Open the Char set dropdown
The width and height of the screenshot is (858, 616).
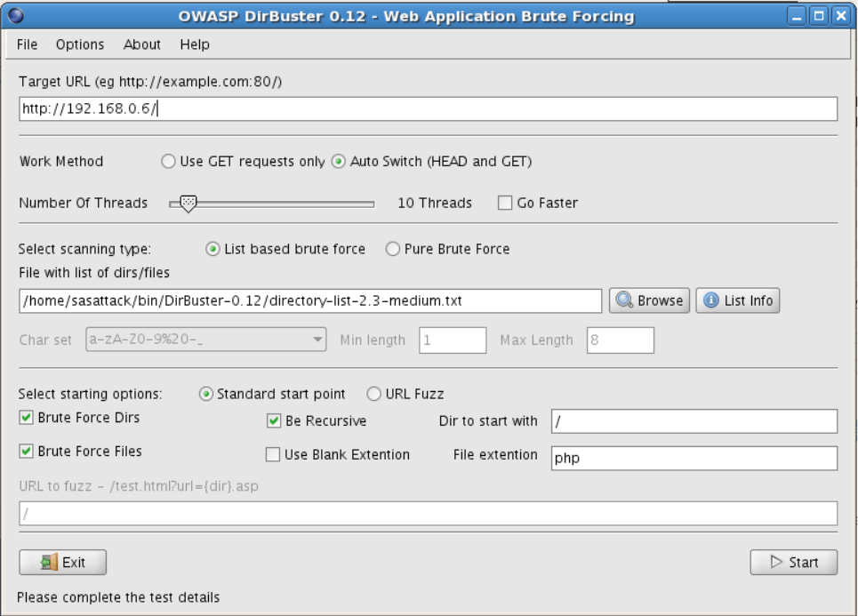pyautogui.click(x=205, y=340)
